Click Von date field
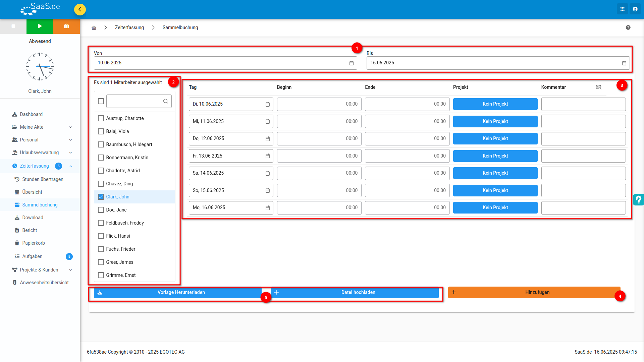 click(x=225, y=63)
